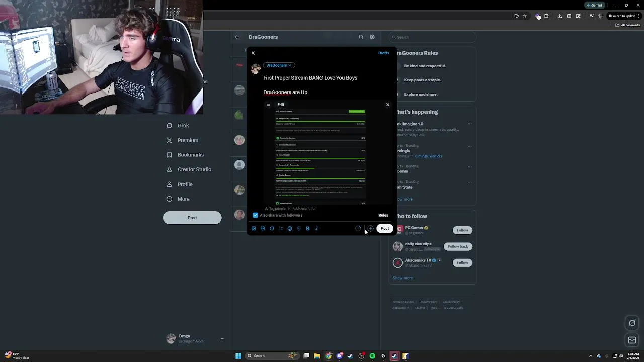The height and width of the screenshot is (362, 644).
Task: Open File Explorer from taskbar
Action: (317, 356)
